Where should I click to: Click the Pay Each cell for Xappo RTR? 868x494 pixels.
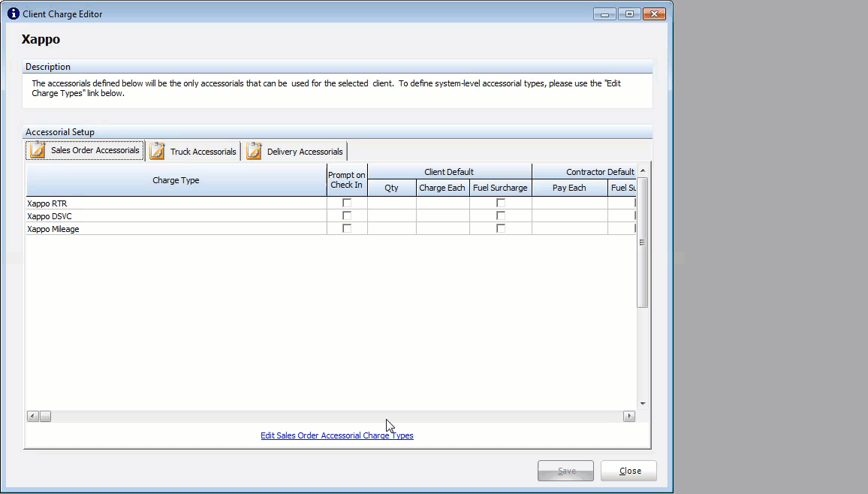(x=569, y=203)
